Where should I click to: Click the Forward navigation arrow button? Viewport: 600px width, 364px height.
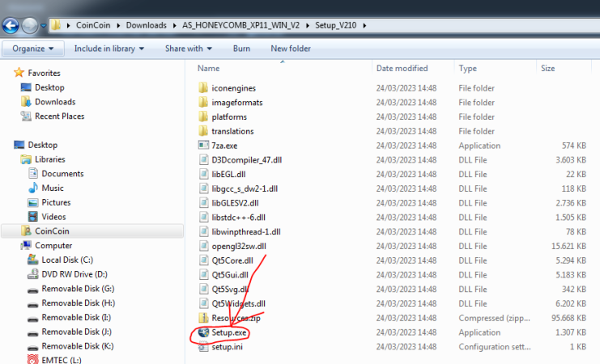29,26
